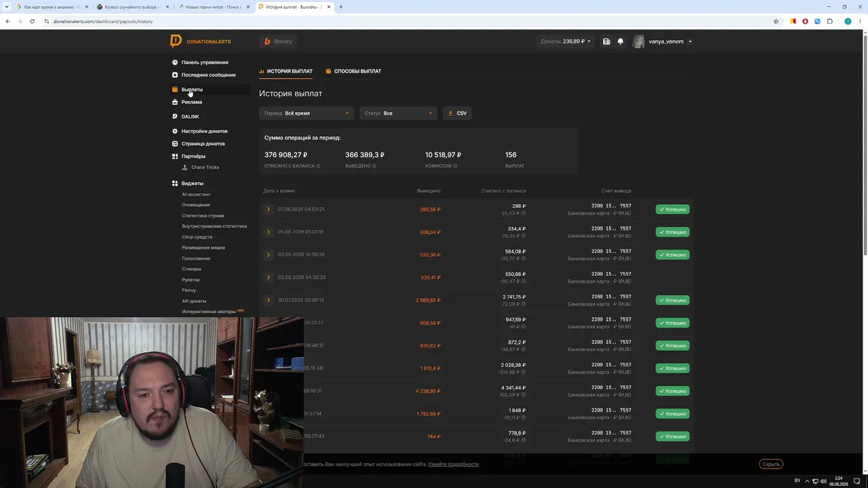Screen dimensions: 868x488
Task: Open the DonationAlerts logo home link
Action: (200, 41)
